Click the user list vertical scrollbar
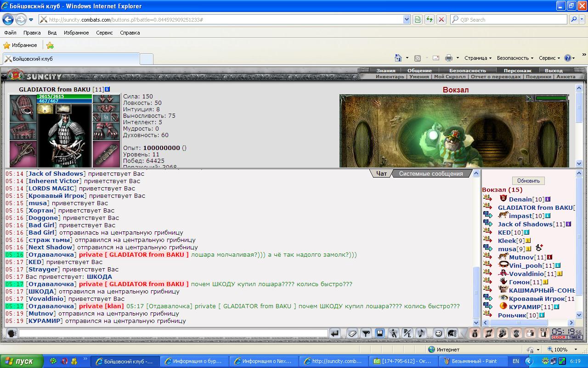 [579, 245]
